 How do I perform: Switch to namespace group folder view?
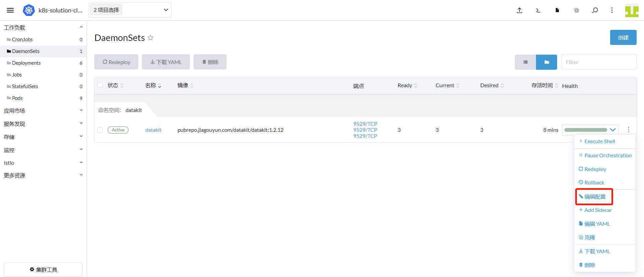click(x=546, y=62)
